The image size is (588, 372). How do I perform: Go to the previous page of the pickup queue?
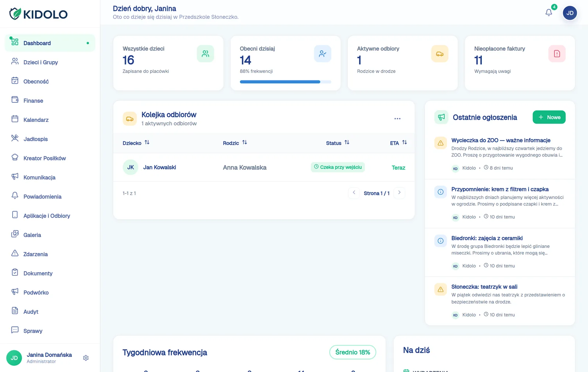click(x=354, y=192)
